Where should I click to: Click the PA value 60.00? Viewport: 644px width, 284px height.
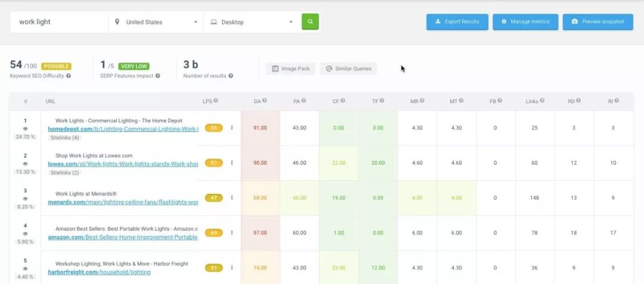click(299, 233)
